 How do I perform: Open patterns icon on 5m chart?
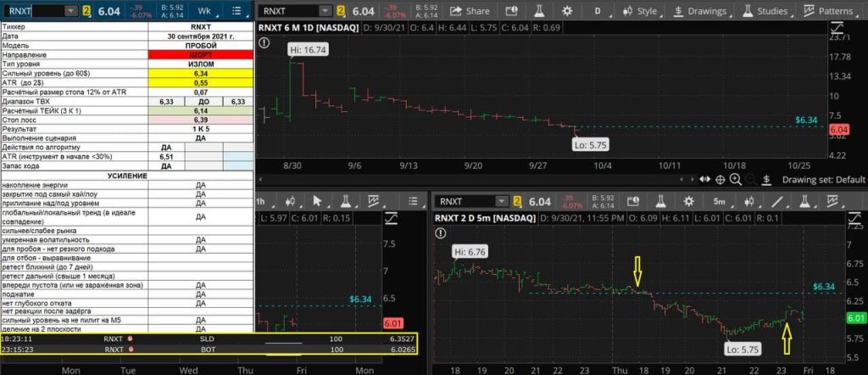[834, 201]
